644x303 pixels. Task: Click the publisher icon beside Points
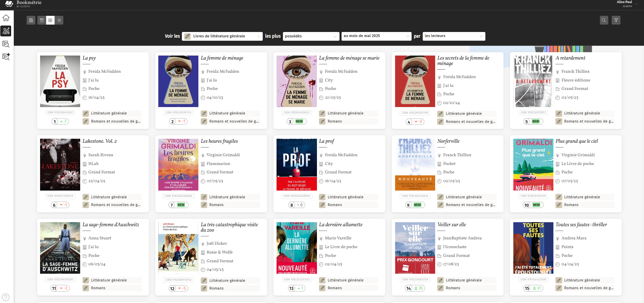coord(558,247)
